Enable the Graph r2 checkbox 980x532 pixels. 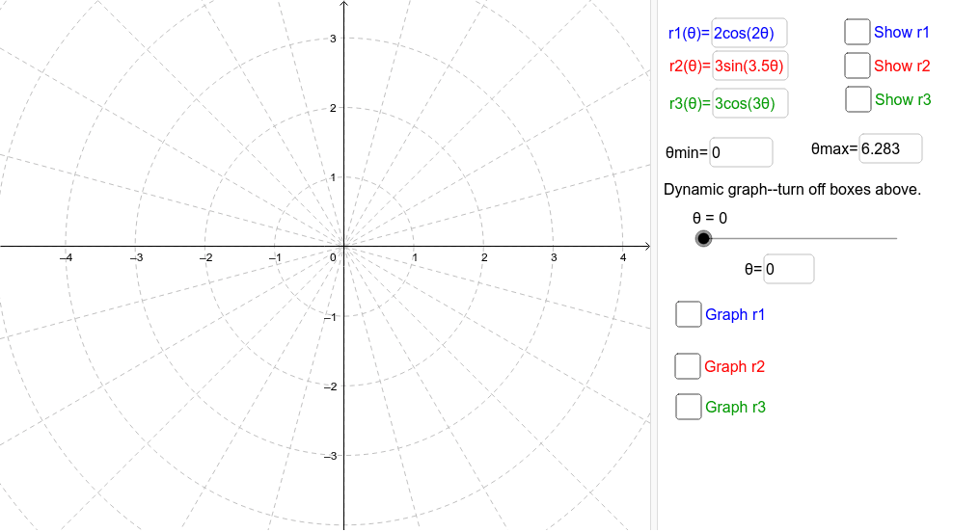[688, 366]
